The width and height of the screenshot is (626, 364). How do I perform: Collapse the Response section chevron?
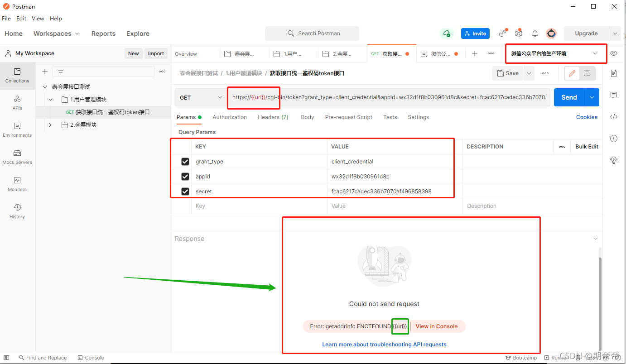click(595, 239)
